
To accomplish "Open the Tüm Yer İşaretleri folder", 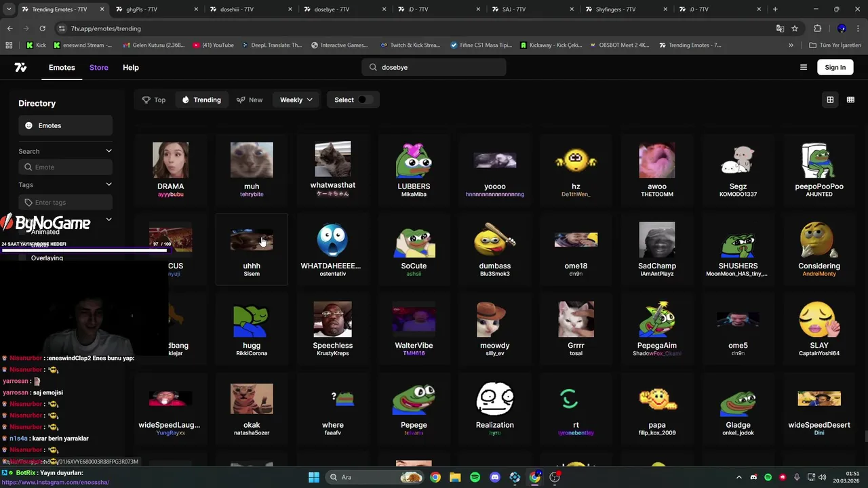I will click(835, 45).
